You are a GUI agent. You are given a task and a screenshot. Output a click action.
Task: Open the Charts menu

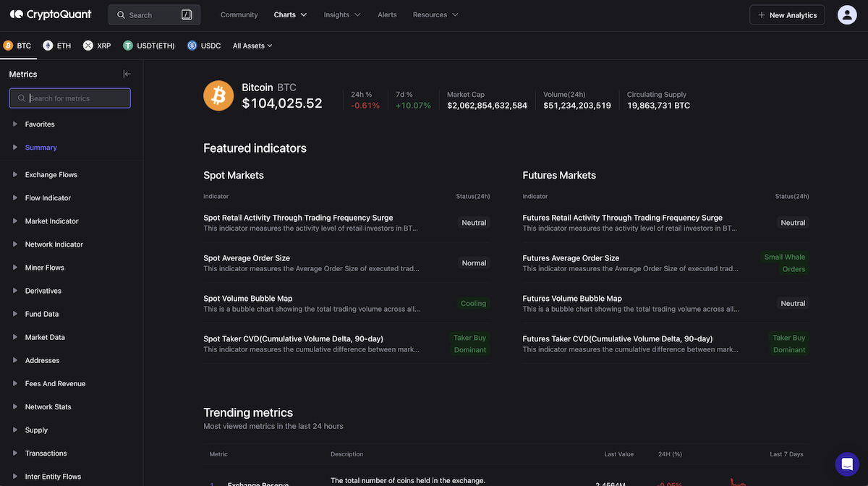[290, 14]
